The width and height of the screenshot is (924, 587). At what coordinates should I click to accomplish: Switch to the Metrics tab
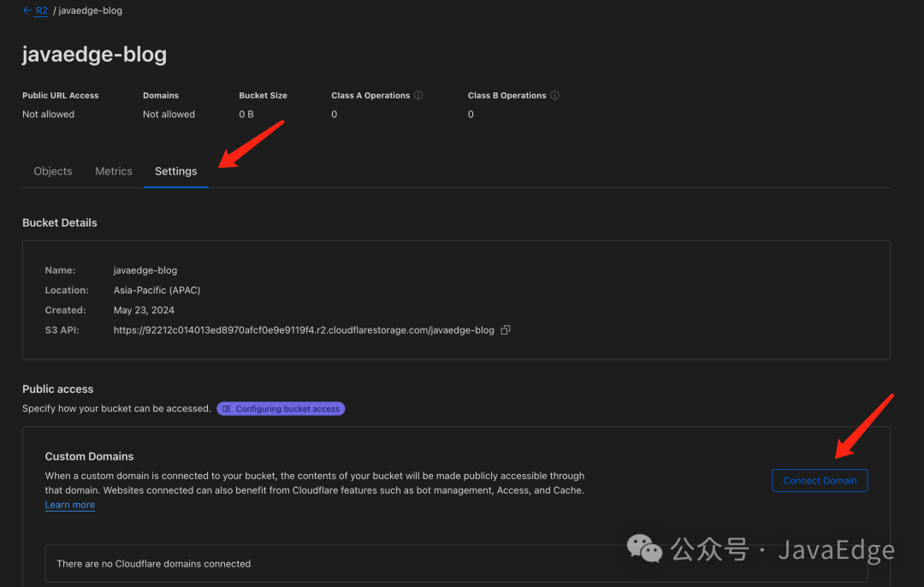tap(114, 171)
